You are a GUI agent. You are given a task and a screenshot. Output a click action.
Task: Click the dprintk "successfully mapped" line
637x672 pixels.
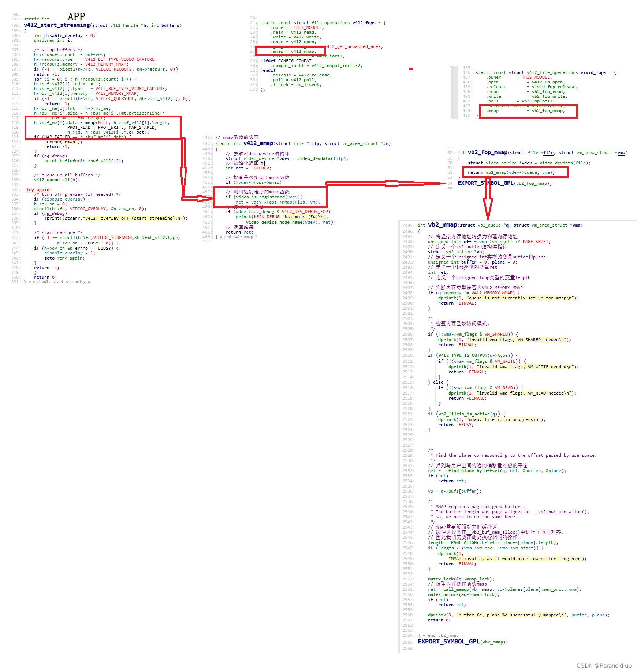point(519,615)
